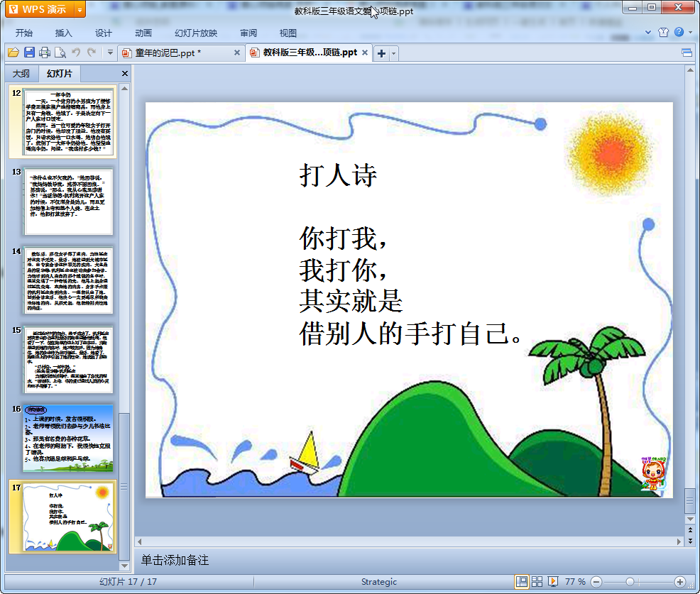Click the Print icon
The height and width of the screenshot is (594, 700).
(x=45, y=53)
